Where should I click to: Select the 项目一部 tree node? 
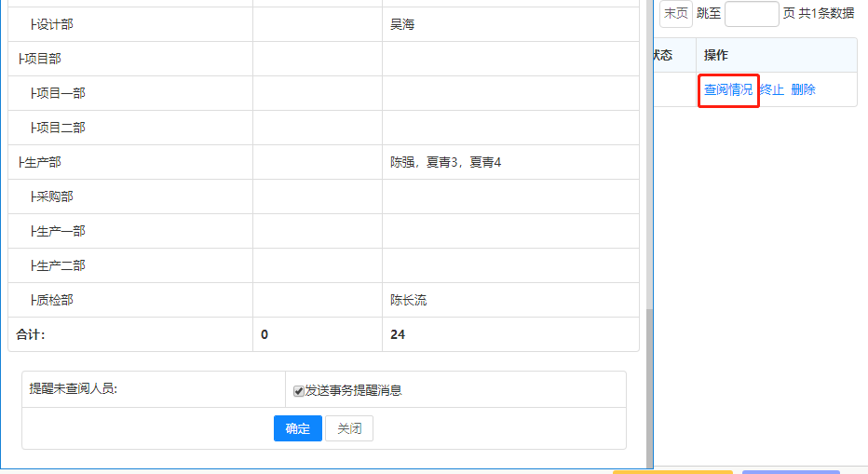pos(61,93)
